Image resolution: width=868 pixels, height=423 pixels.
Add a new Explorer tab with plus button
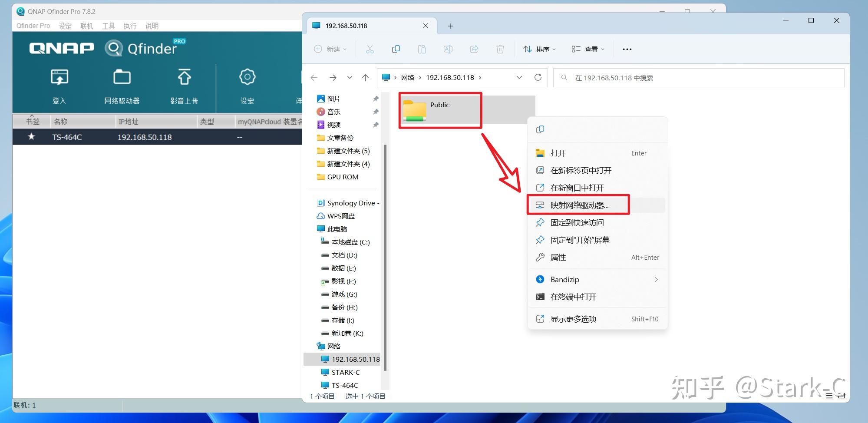coord(451,26)
